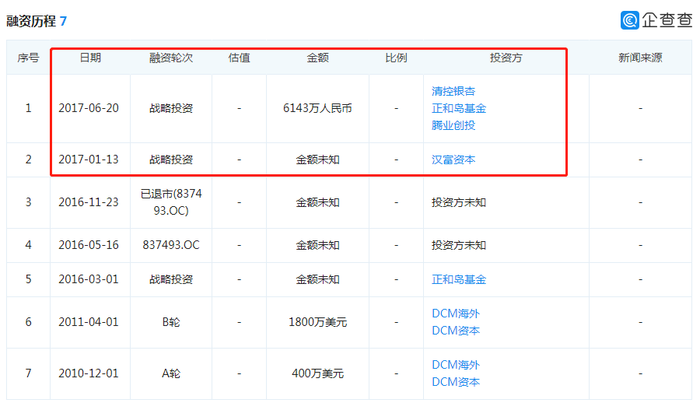Screen dimensions: 700x410
Task: Click the 金额 column header
Action: point(317,58)
